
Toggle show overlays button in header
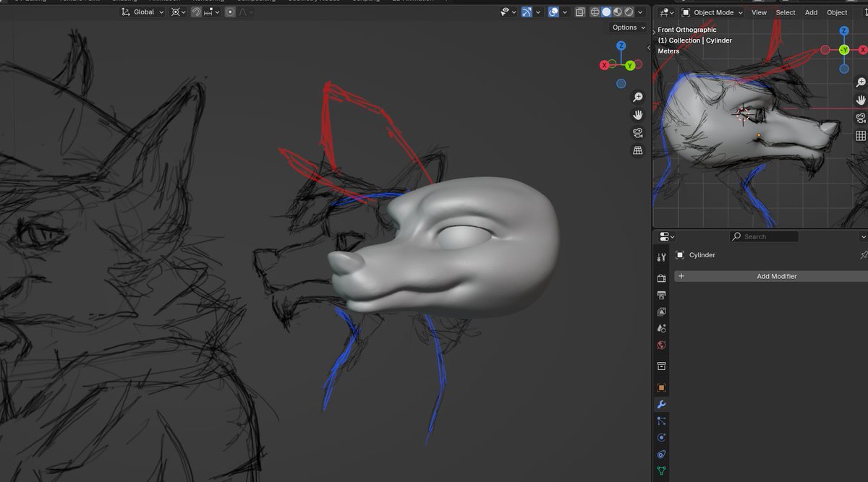point(553,12)
